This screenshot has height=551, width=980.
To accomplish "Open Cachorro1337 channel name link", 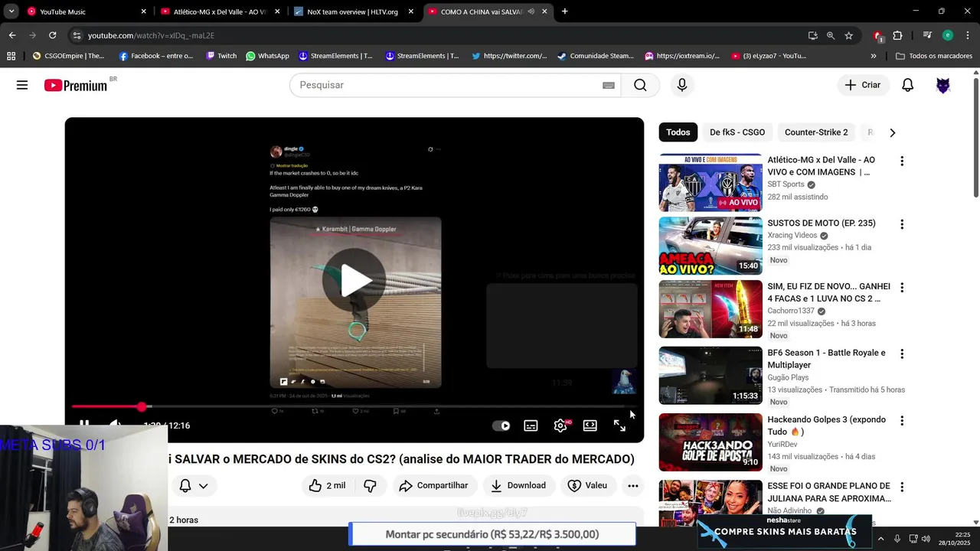I will [x=791, y=311].
